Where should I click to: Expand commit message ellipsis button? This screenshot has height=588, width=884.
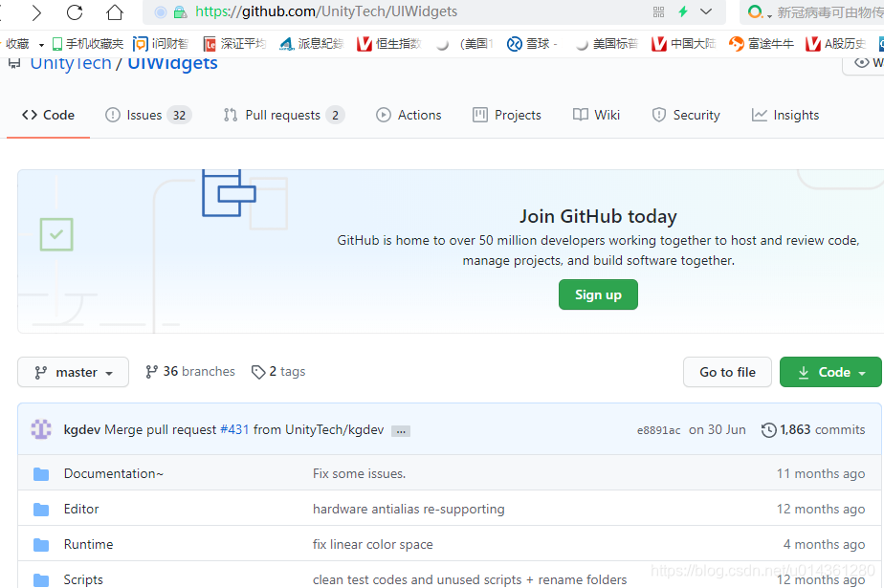(401, 431)
